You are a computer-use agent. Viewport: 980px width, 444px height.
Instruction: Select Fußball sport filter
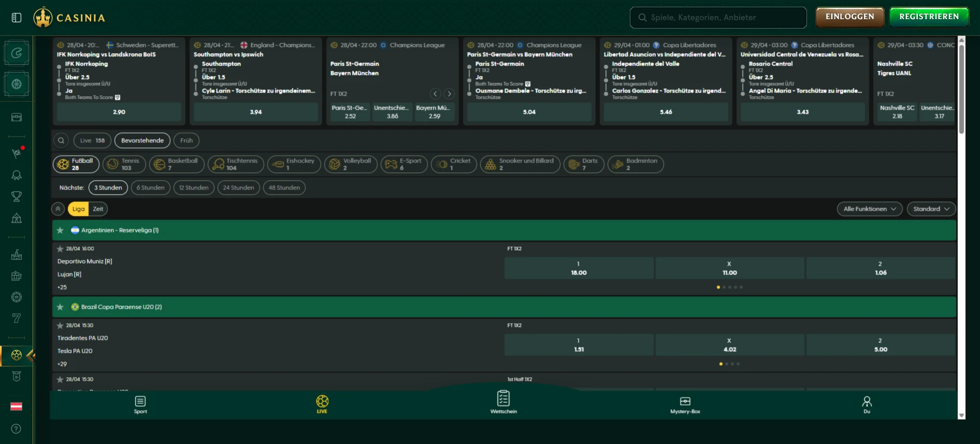tap(76, 164)
